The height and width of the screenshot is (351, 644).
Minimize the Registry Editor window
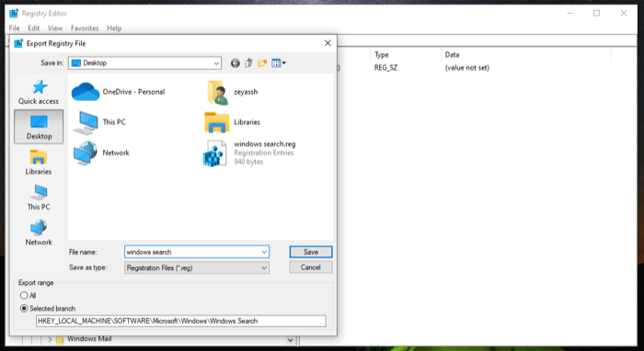570,13
